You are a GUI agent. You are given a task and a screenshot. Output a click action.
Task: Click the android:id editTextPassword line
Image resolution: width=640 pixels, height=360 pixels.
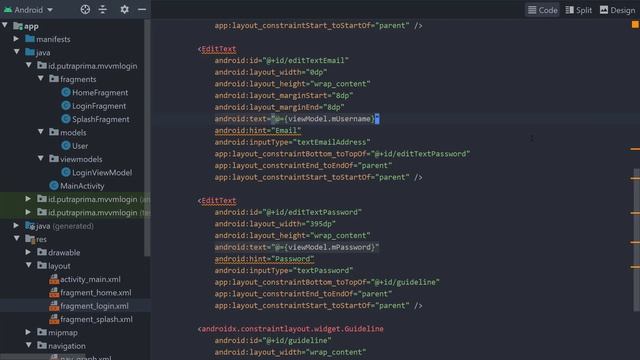coord(288,212)
